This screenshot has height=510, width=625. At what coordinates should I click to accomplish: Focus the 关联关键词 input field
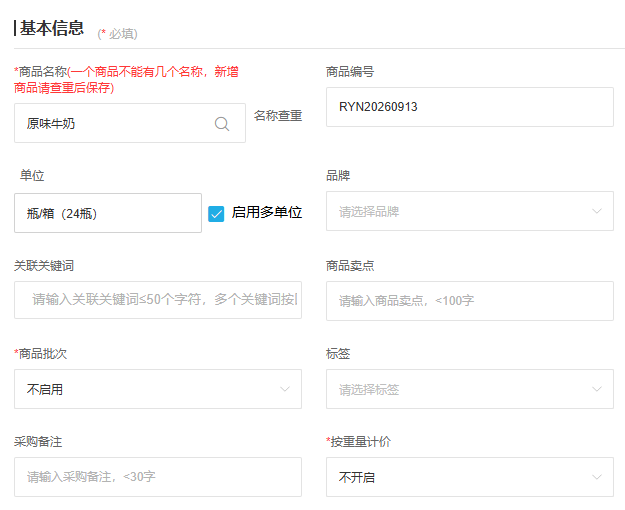[x=158, y=300]
